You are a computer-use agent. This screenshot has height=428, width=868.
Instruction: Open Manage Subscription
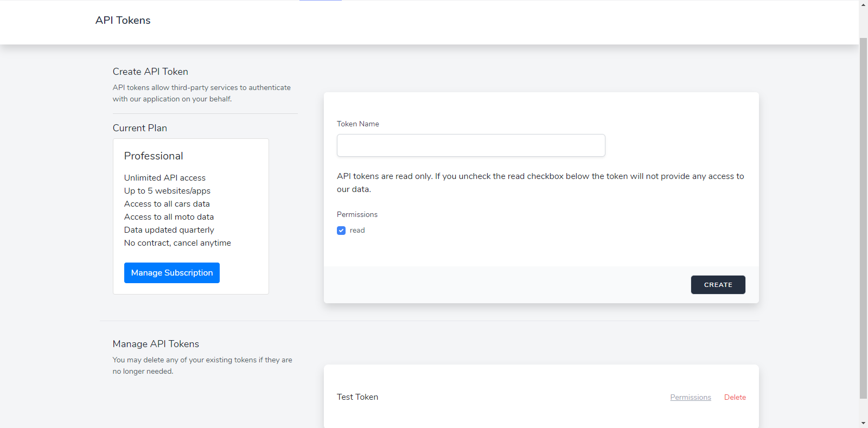click(x=172, y=273)
